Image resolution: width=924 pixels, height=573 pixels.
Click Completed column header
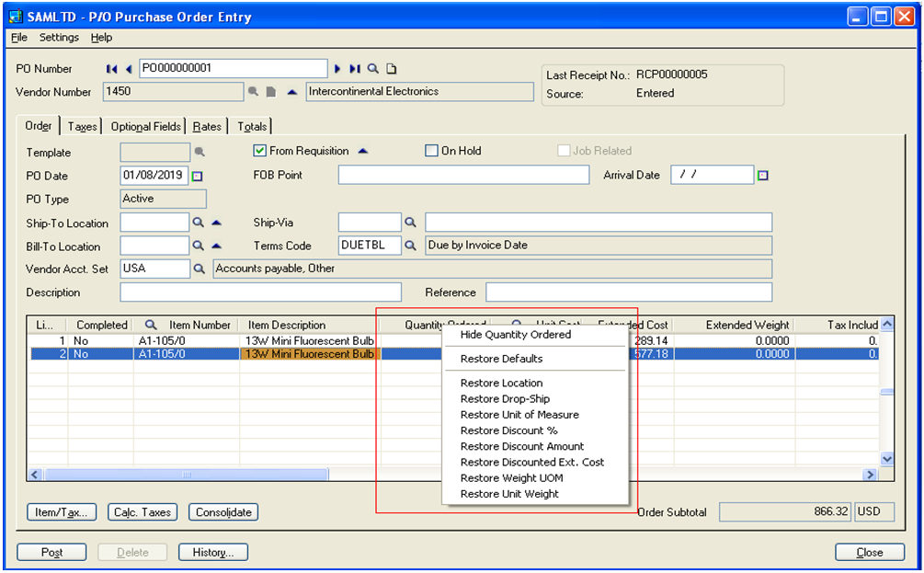coord(101,325)
